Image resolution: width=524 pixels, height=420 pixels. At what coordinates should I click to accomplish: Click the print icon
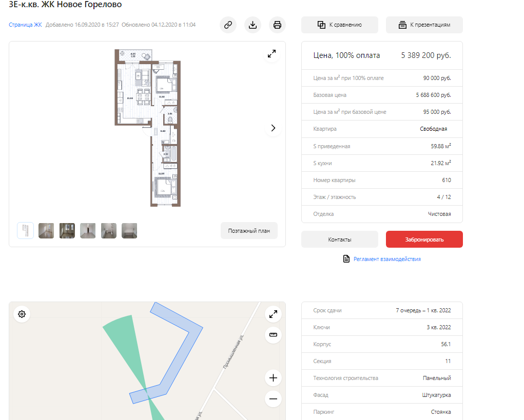(x=277, y=25)
